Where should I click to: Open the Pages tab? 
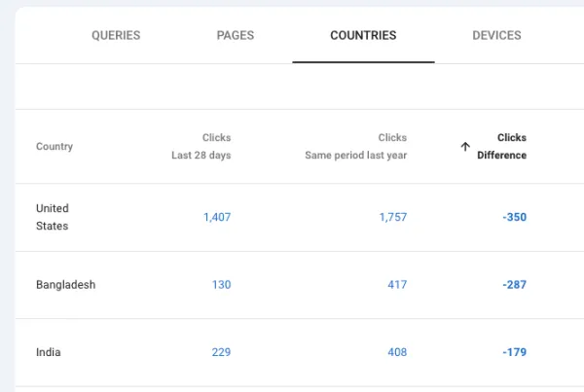coord(236,35)
